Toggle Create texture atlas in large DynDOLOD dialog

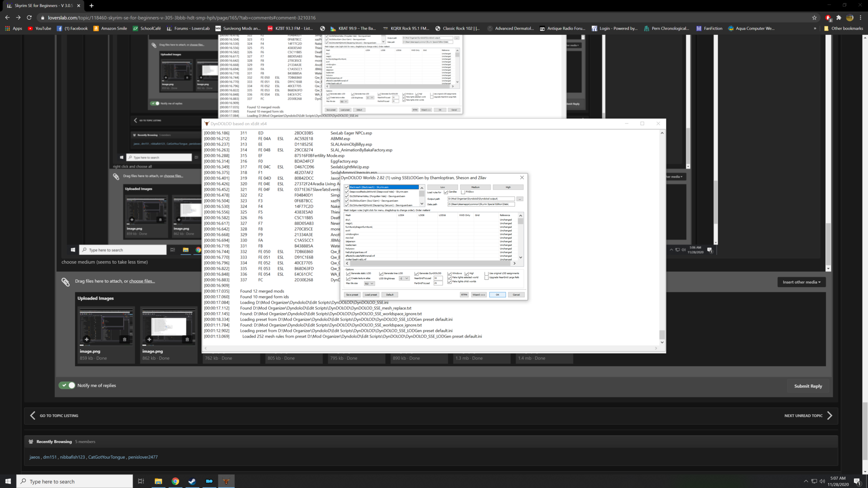point(348,278)
